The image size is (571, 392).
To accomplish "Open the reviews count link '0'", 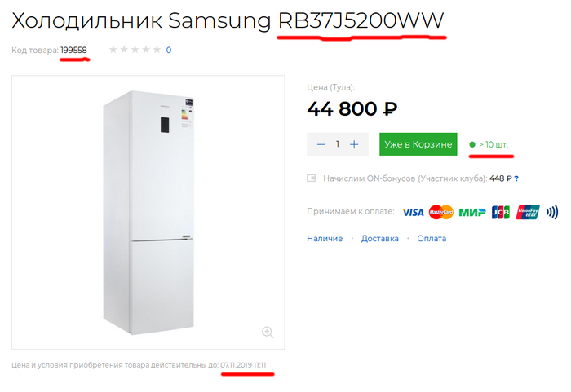I will click(169, 51).
